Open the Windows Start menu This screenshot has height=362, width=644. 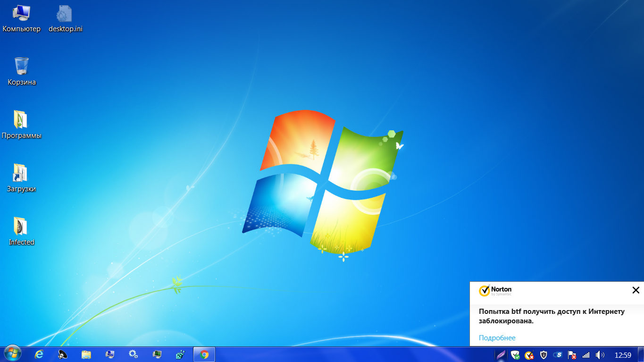pos(12,354)
